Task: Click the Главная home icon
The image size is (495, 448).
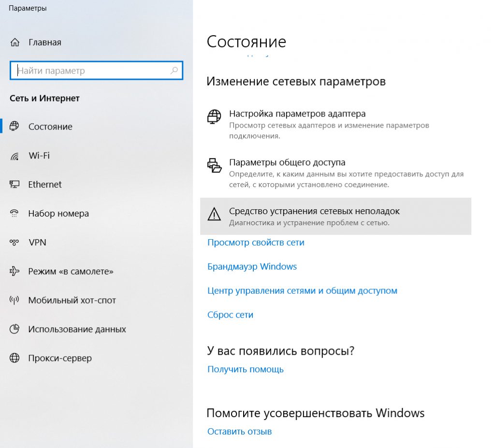Action: tap(15, 43)
